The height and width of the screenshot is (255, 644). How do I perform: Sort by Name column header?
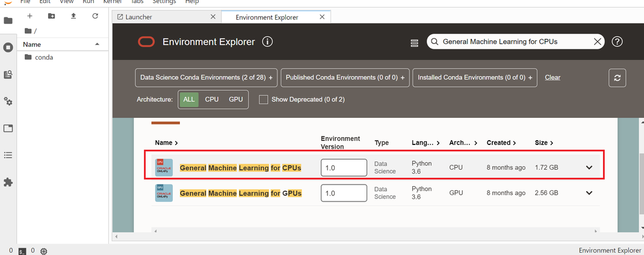(166, 143)
